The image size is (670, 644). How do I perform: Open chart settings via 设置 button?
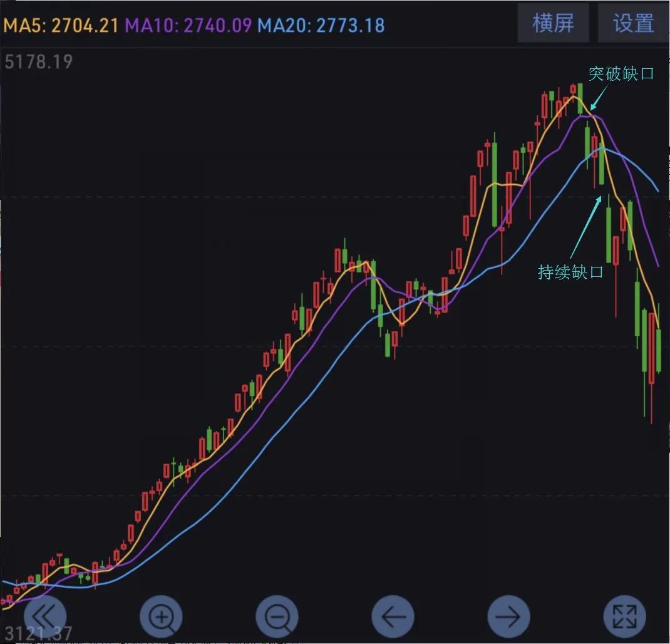pos(633,23)
